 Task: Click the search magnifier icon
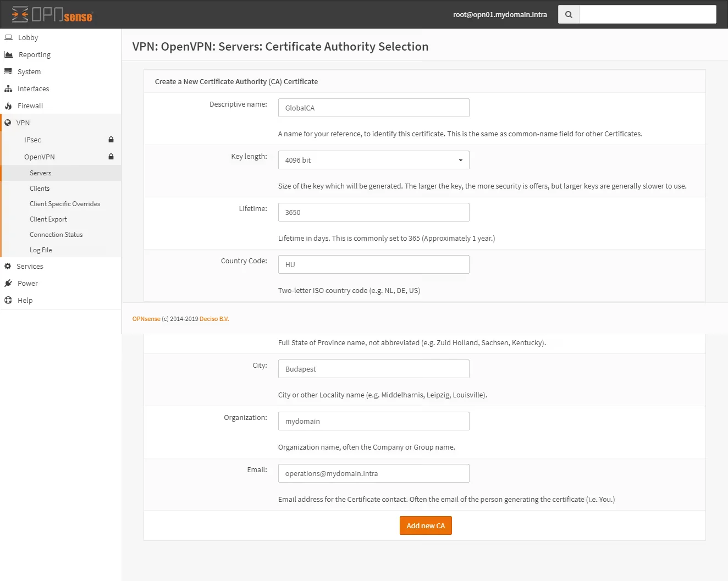569,14
